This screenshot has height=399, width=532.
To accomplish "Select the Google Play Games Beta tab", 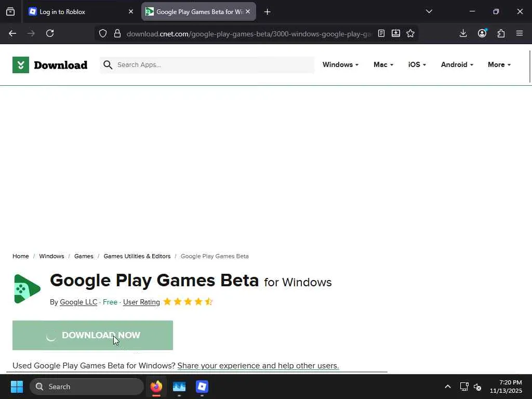I will point(198,11).
